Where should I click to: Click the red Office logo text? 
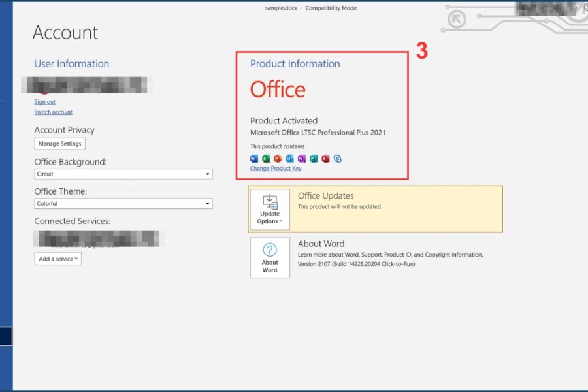(x=278, y=90)
